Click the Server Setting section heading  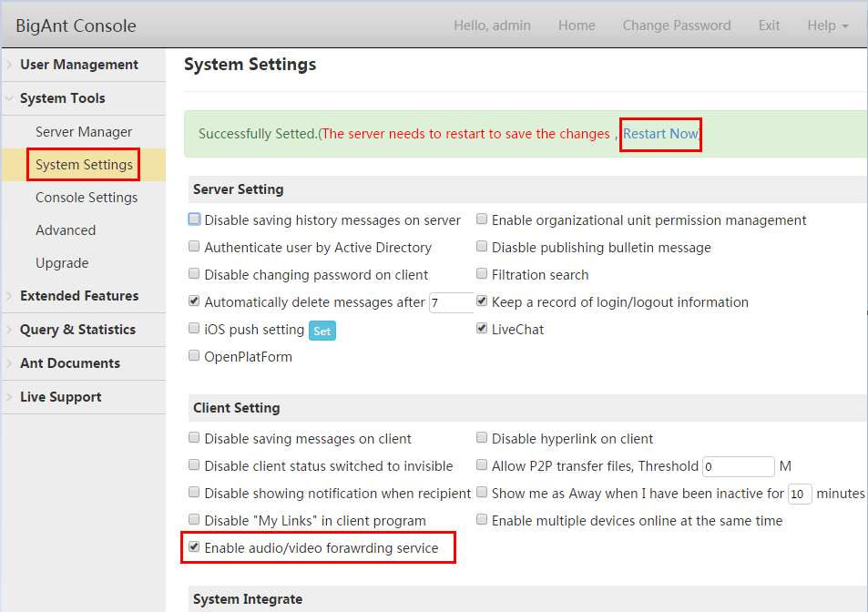[x=238, y=189]
